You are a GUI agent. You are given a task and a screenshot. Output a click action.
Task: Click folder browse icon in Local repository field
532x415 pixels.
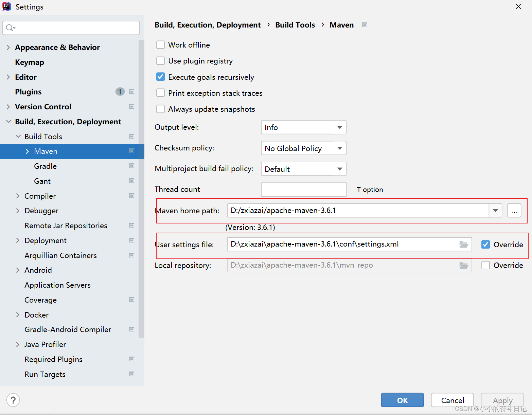point(464,265)
